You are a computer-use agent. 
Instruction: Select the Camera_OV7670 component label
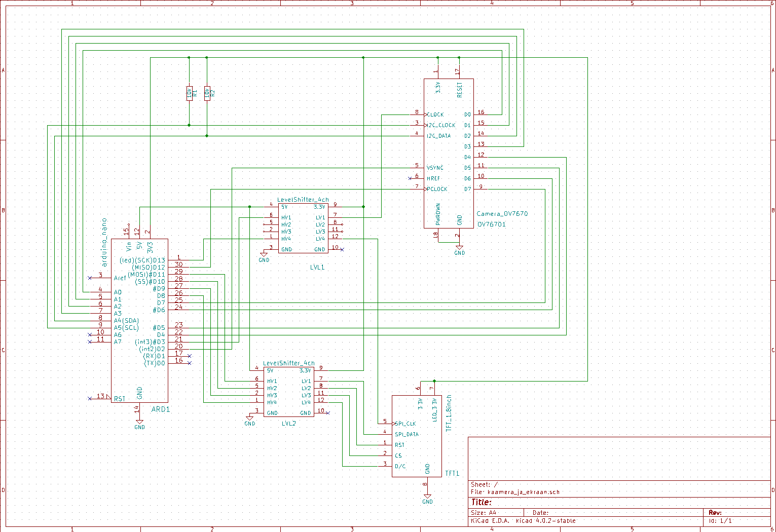coord(502,214)
